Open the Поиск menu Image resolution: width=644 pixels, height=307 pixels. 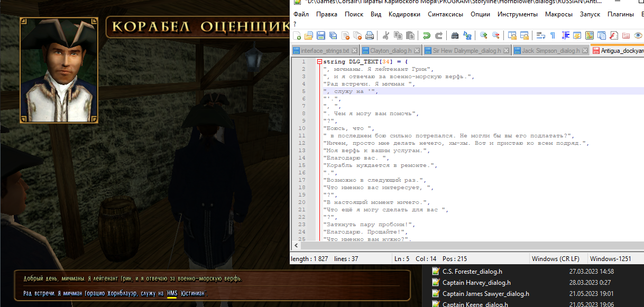(354, 14)
